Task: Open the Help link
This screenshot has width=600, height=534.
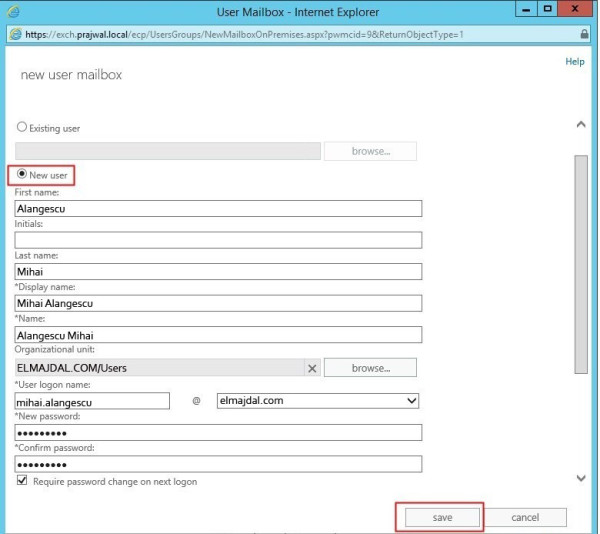Action: coord(574,62)
